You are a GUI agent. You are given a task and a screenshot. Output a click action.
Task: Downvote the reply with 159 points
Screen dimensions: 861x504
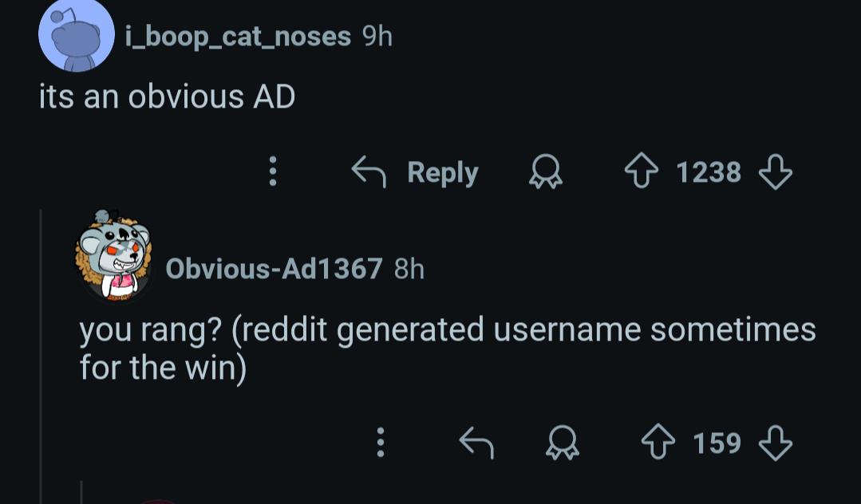click(x=776, y=443)
